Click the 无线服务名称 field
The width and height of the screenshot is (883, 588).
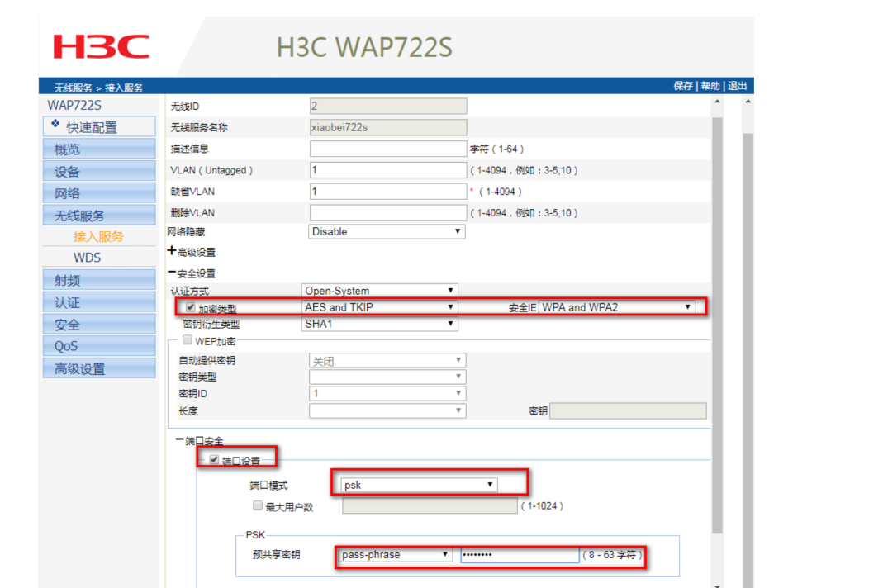pos(388,127)
